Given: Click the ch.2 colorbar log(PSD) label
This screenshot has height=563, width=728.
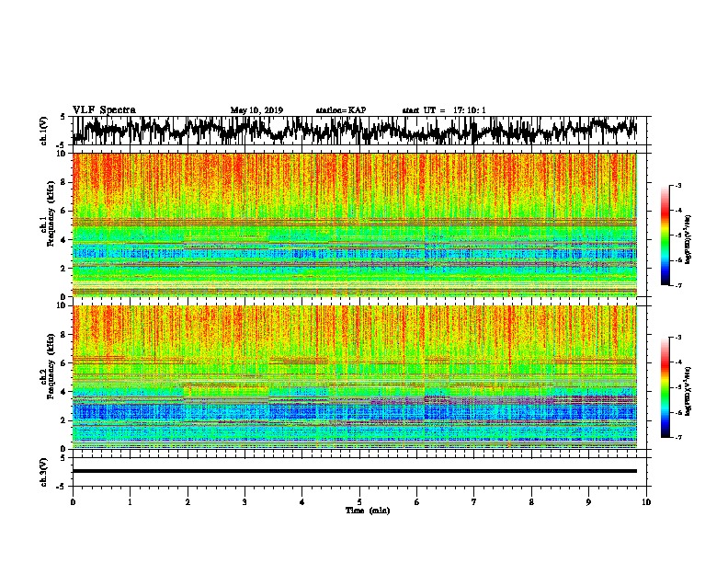Looking at the screenshot, I should (x=688, y=391).
